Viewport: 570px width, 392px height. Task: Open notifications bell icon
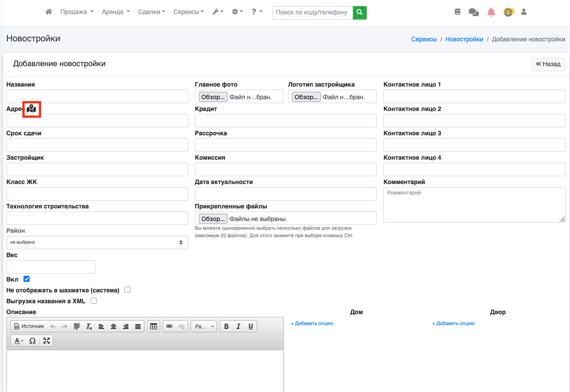coord(491,12)
